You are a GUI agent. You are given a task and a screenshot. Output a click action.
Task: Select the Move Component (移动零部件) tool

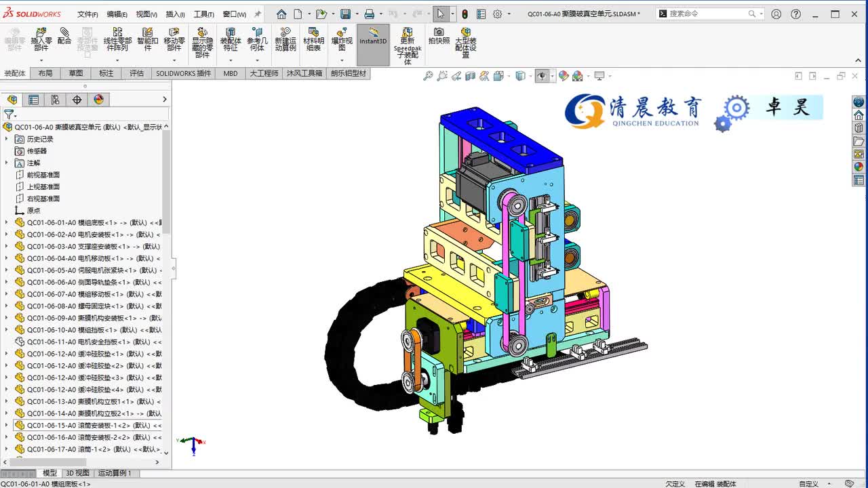click(x=174, y=39)
